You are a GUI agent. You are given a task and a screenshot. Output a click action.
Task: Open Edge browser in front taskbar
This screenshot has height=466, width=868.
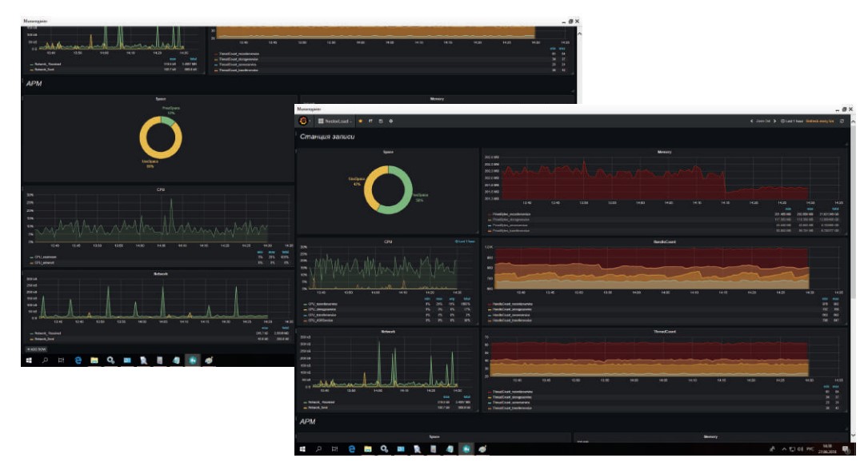[x=351, y=449]
